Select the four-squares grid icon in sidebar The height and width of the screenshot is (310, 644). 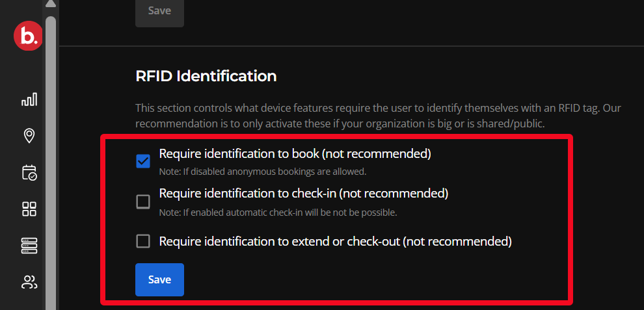(29, 209)
